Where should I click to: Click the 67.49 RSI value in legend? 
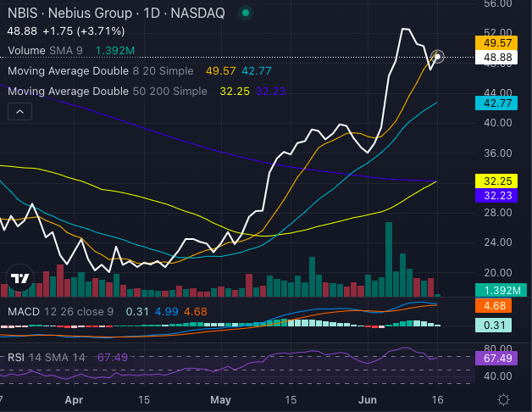coord(113,357)
